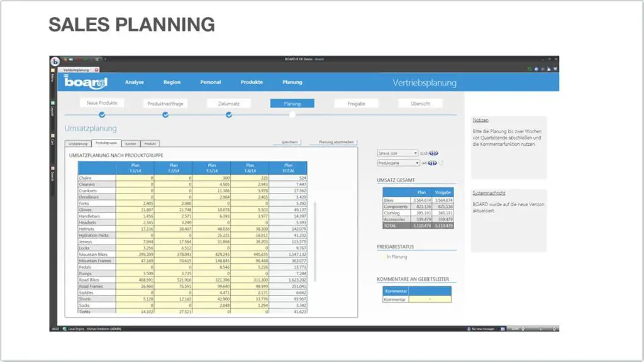Screen dimensions: 644x362
Task: Open the Analyse menu
Action: (135, 82)
